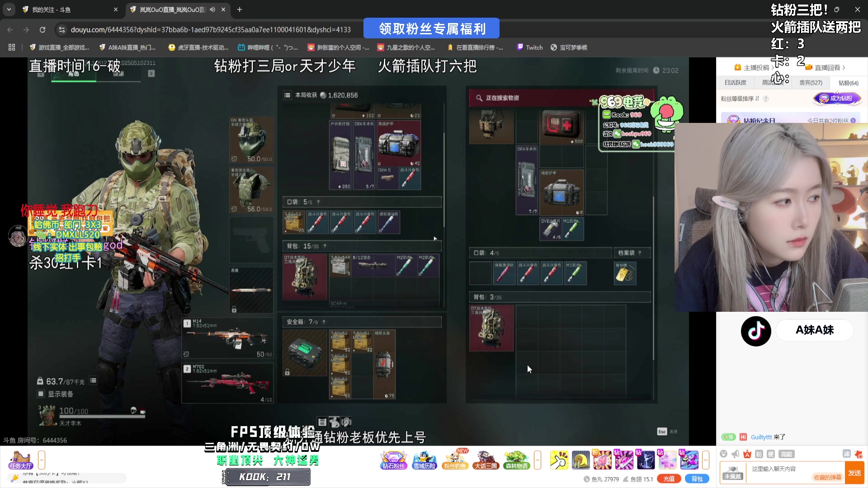Click the 领取粉丝专属福利 banner button
Screen dimensions: 868x488
[x=432, y=28]
